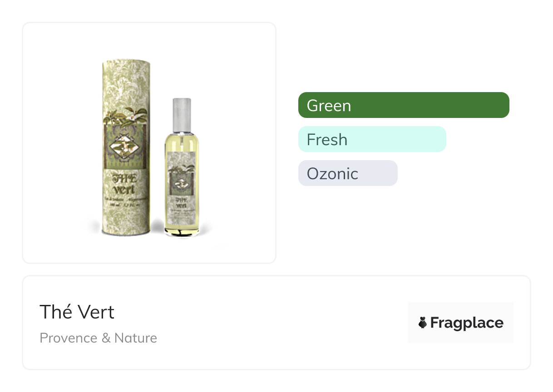Click the Fragplace wordmark text
Image resolution: width=553 pixels, height=392 pixels.
467,323
